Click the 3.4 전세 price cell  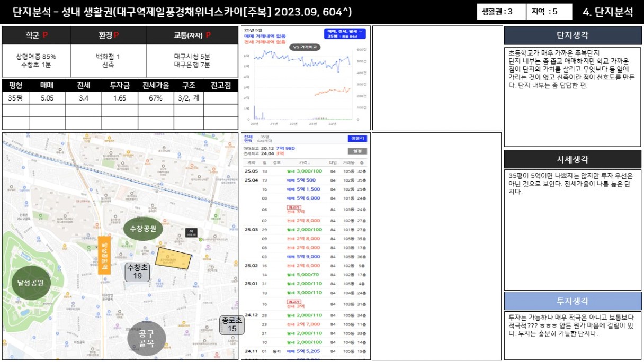[x=84, y=98]
